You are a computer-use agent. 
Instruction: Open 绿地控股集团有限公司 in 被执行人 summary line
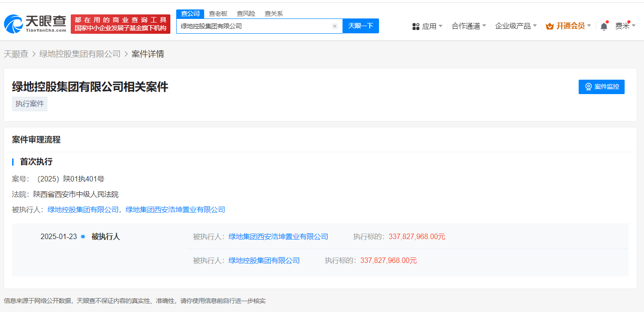[x=83, y=210]
